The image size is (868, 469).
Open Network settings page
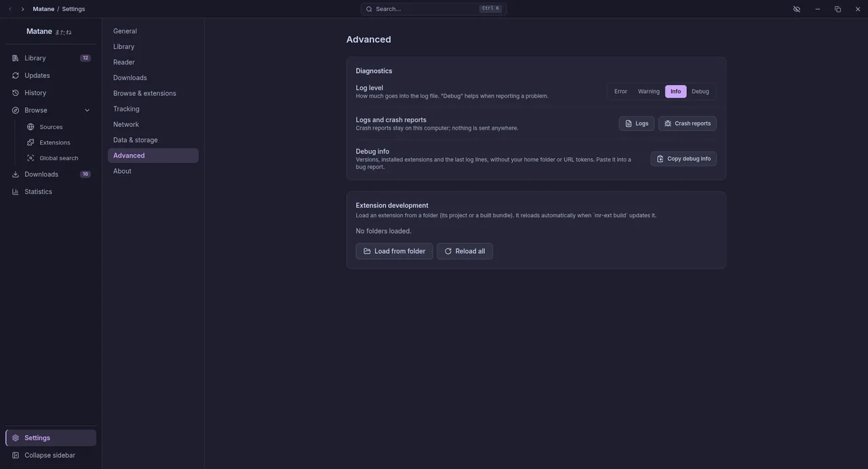153,125
